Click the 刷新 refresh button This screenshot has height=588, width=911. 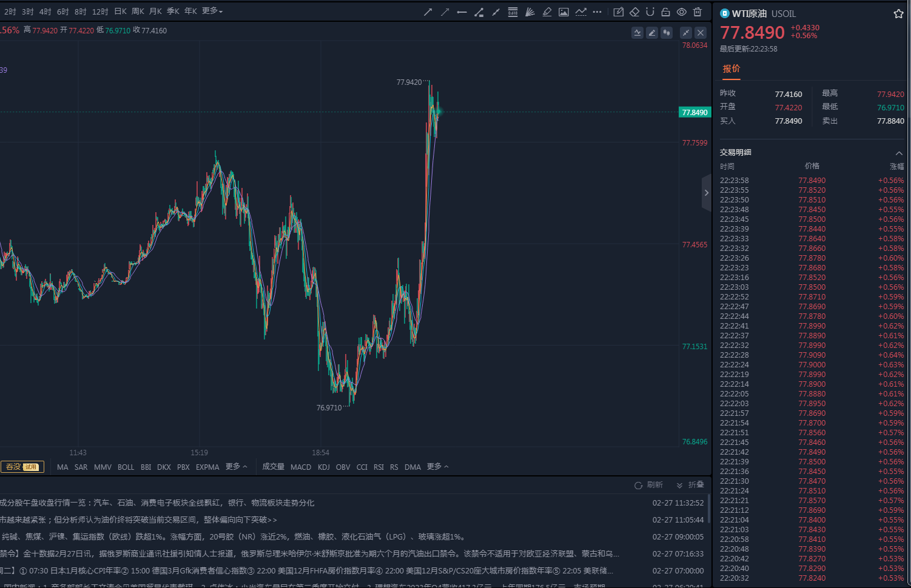(648, 485)
